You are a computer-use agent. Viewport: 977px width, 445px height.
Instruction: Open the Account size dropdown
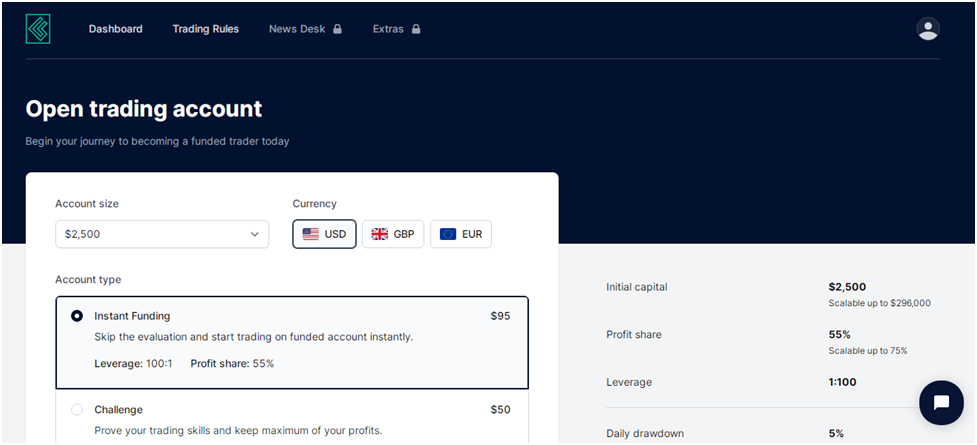[x=162, y=234]
